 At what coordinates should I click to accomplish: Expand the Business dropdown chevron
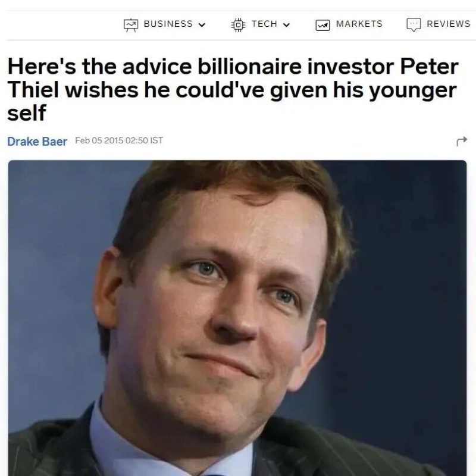(x=202, y=24)
